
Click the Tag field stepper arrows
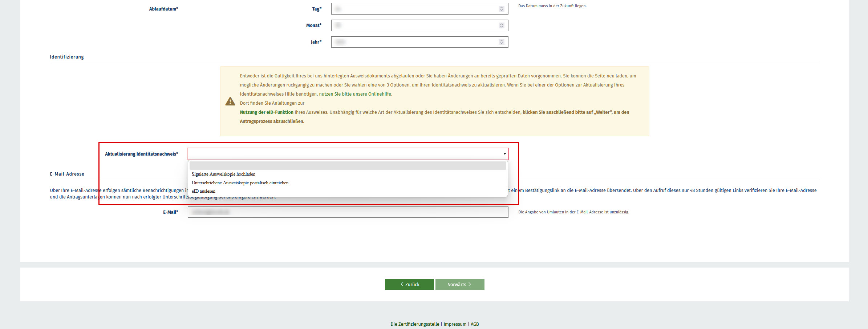(501, 9)
